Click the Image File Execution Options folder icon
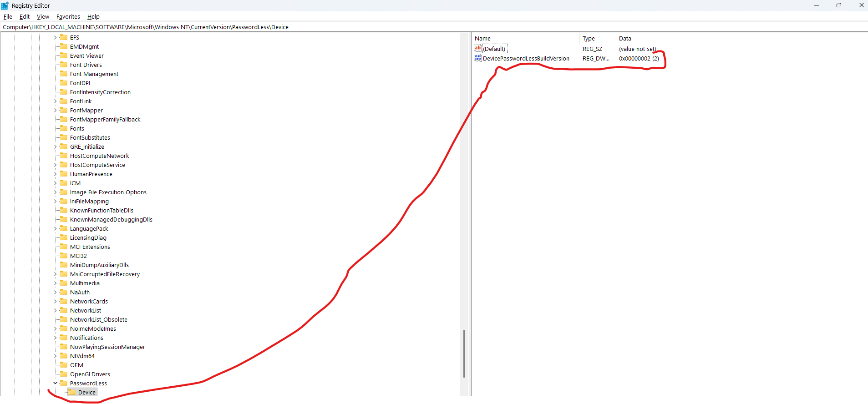This screenshot has width=868, height=404. point(64,192)
